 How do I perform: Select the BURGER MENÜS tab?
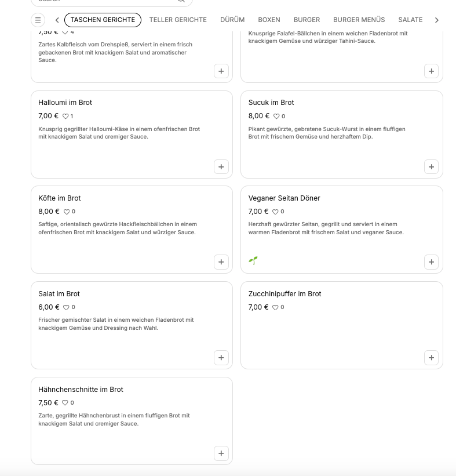click(359, 20)
